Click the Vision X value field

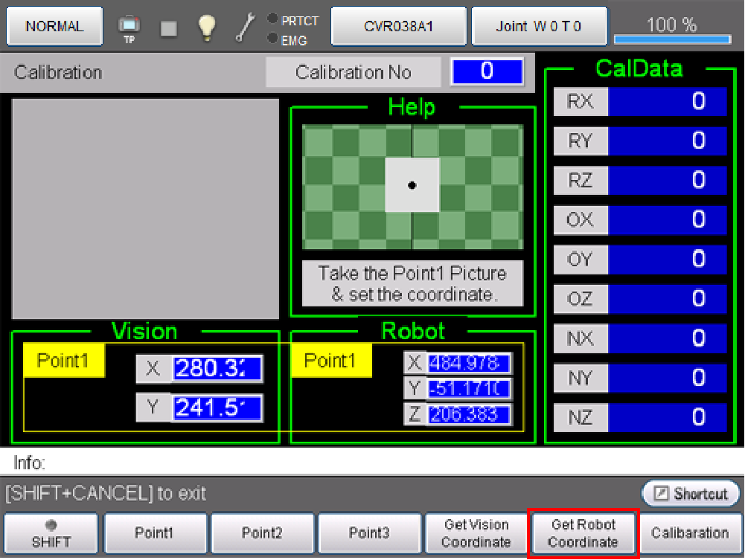[217, 368]
